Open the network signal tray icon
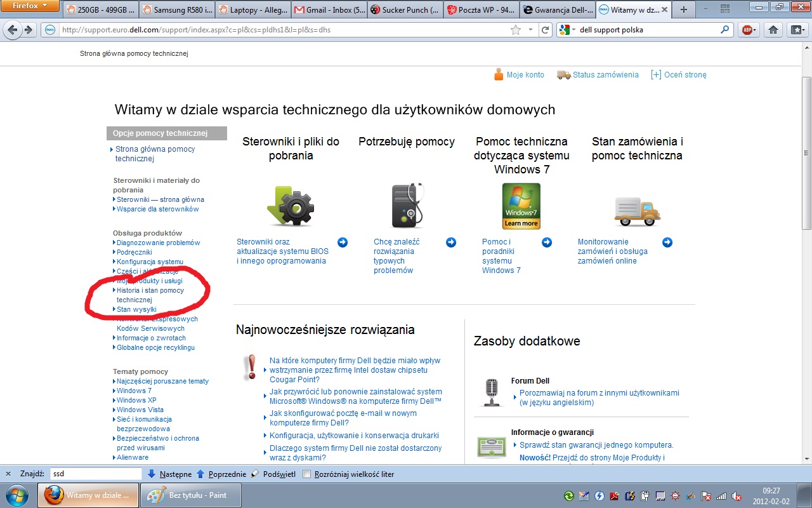Image resolution: width=812 pixels, height=508 pixels. pos(721,496)
